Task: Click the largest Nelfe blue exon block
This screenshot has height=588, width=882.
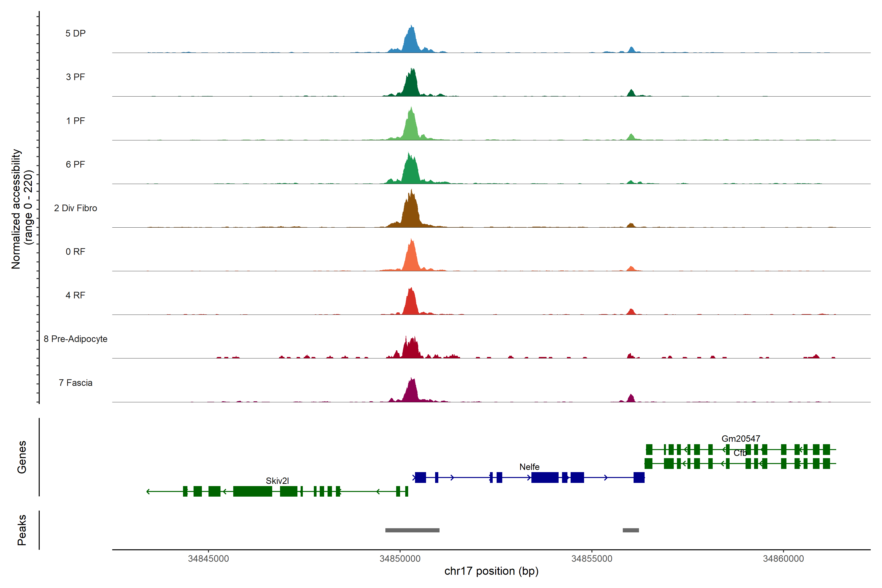Action: 544,477
